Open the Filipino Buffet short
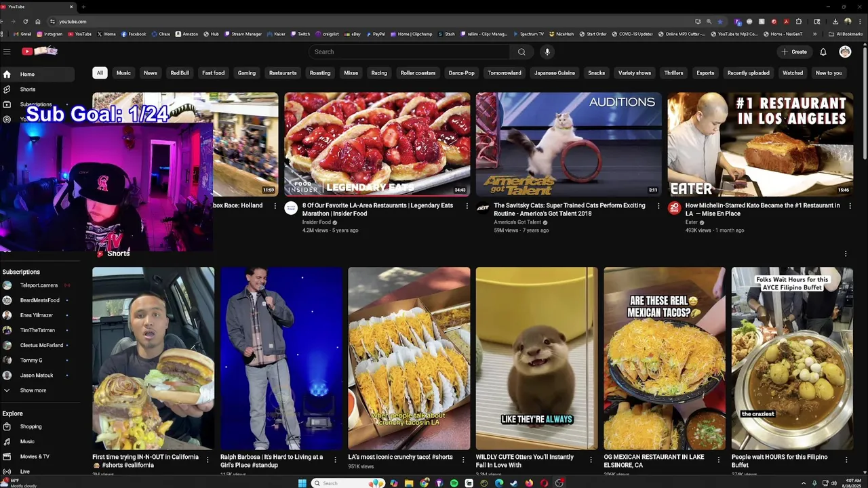Image resolution: width=868 pixels, height=488 pixels. (x=792, y=359)
